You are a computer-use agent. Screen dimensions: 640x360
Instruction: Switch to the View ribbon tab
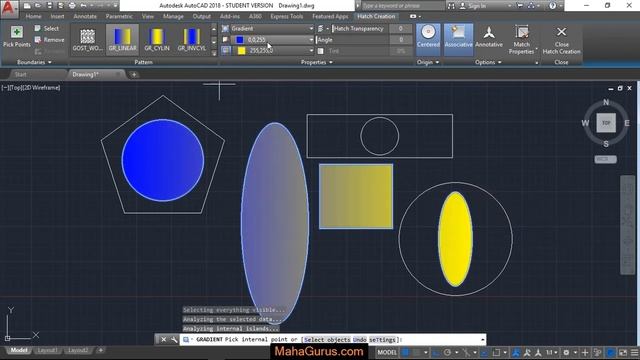pos(148,16)
